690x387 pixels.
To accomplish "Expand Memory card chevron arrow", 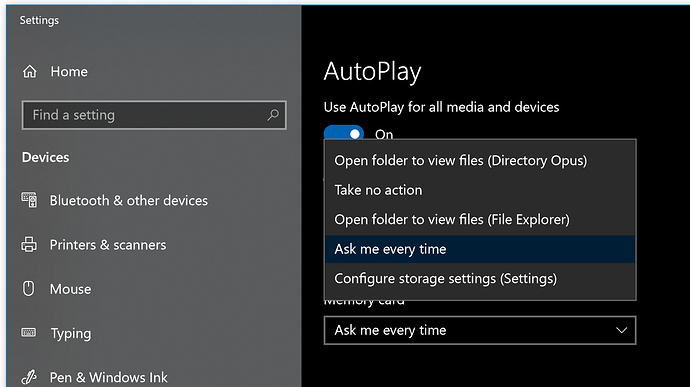I will (621, 330).
